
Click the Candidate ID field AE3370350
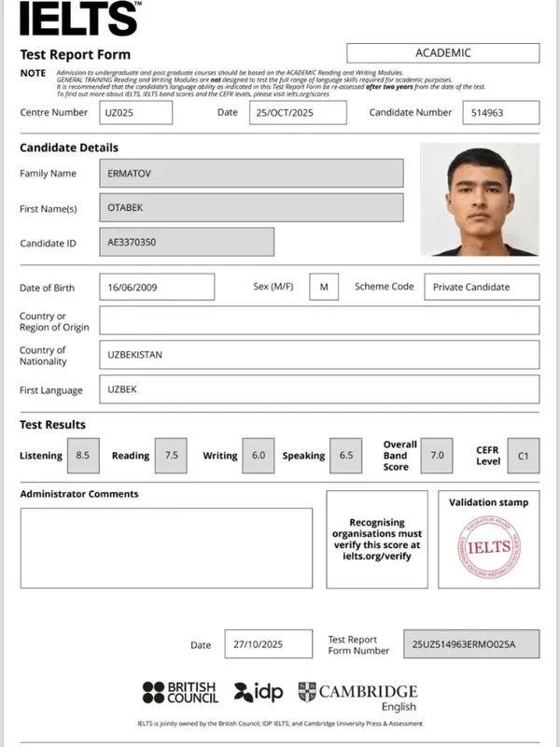pyautogui.click(x=187, y=242)
